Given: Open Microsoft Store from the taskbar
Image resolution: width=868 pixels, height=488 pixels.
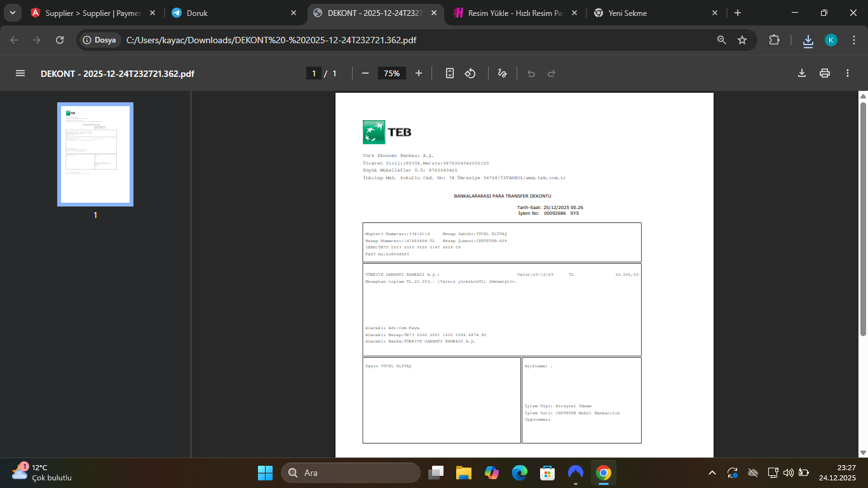Looking at the screenshot, I should tap(548, 473).
